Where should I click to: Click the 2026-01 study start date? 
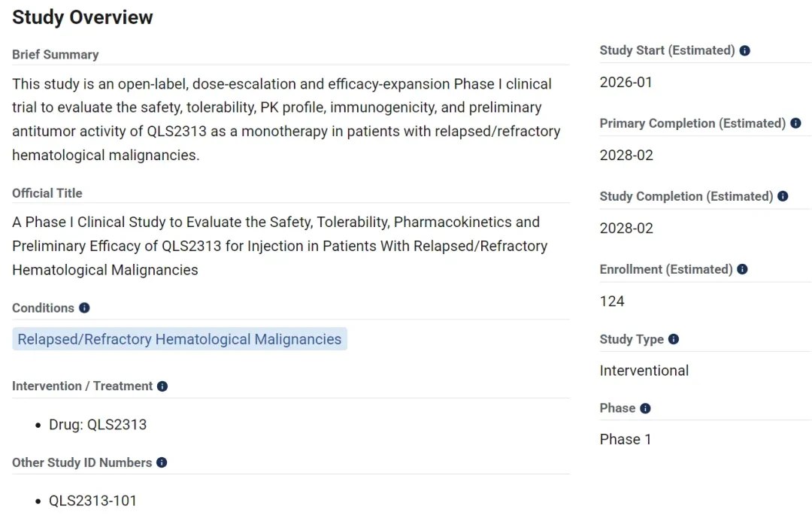[x=626, y=83]
